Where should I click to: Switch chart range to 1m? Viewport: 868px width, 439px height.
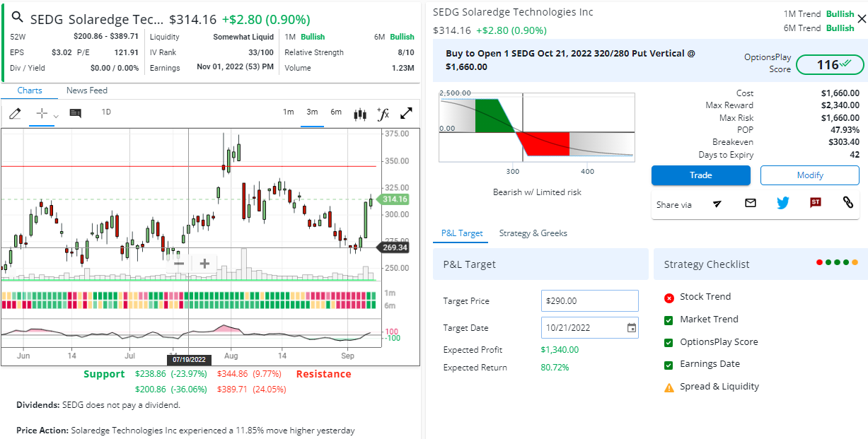pyautogui.click(x=289, y=112)
